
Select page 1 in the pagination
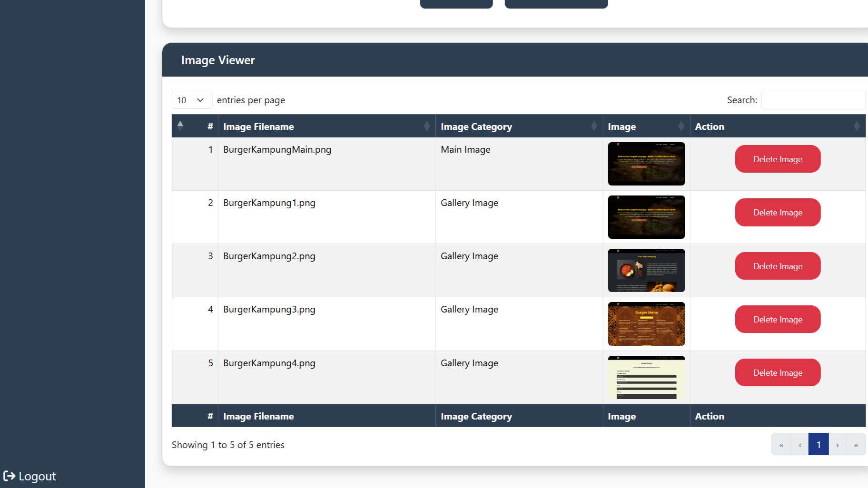(x=819, y=445)
